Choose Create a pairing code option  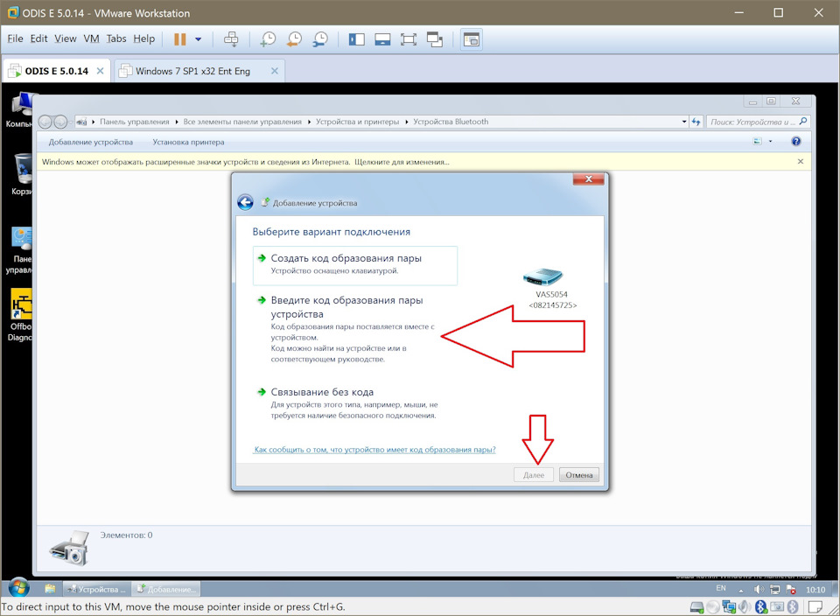coord(355,264)
